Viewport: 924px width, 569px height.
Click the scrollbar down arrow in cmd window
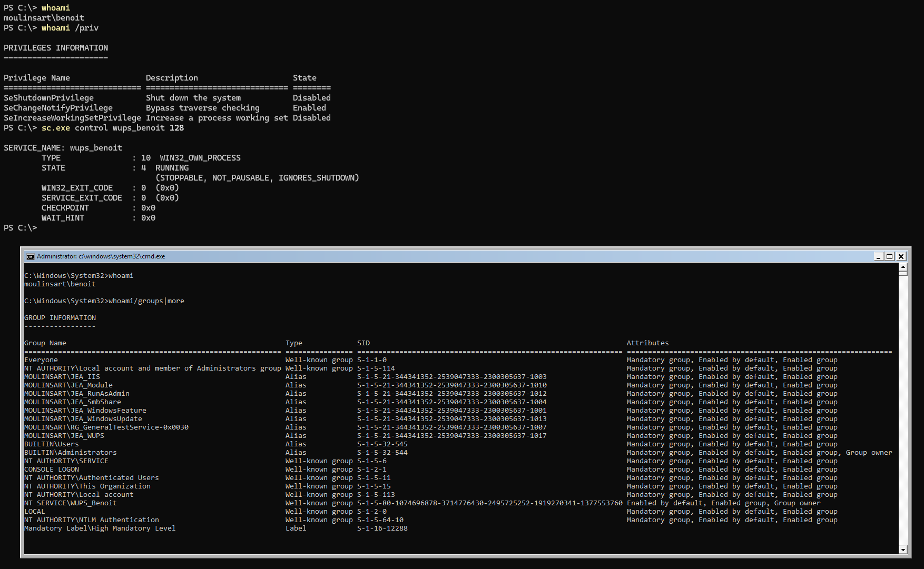tap(903, 550)
